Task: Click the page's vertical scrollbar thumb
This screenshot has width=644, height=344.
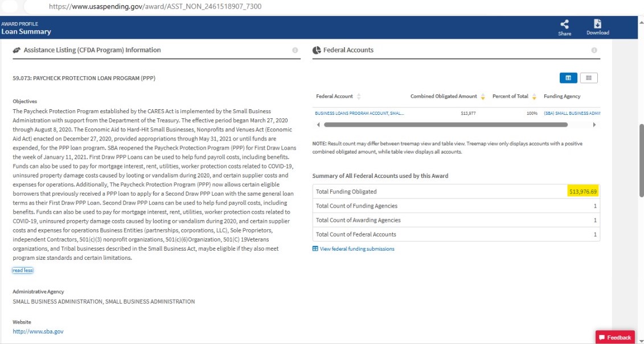Action: [641, 160]
